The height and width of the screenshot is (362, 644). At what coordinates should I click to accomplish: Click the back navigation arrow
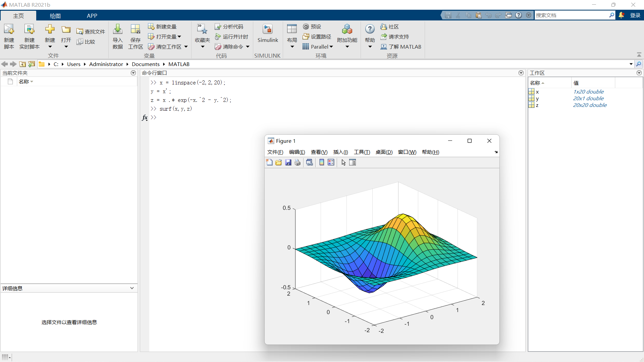(4, 64)
